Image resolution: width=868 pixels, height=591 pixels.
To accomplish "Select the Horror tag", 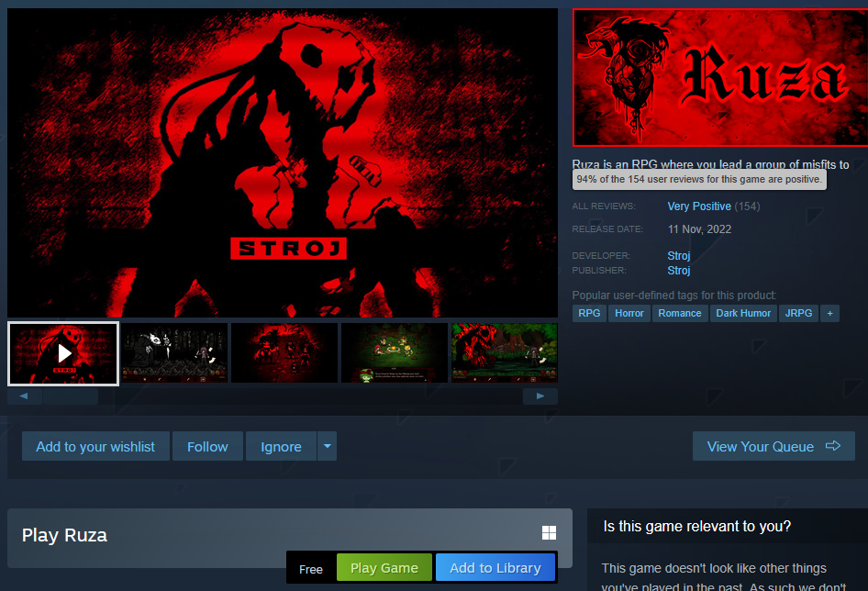I will (629, 313).
